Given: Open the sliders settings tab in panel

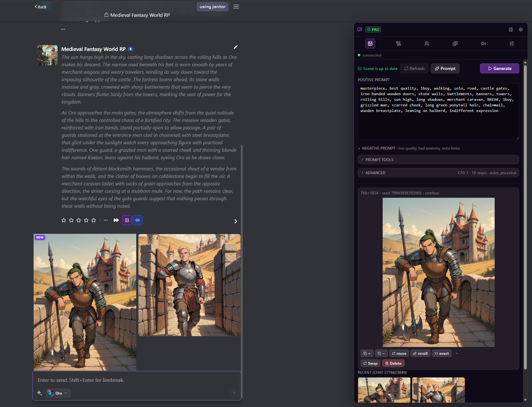Looking at the screenshot, I should tap(512, 44).
